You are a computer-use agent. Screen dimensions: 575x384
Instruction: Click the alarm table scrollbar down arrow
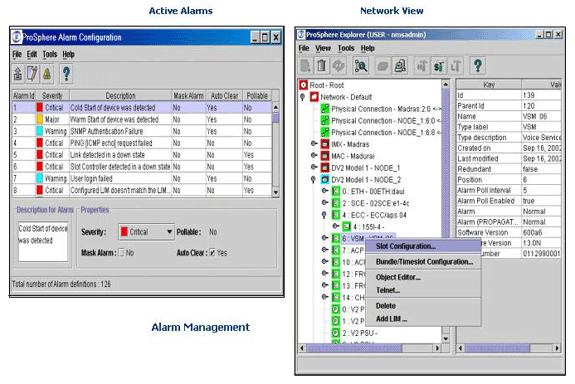[276, 192]
